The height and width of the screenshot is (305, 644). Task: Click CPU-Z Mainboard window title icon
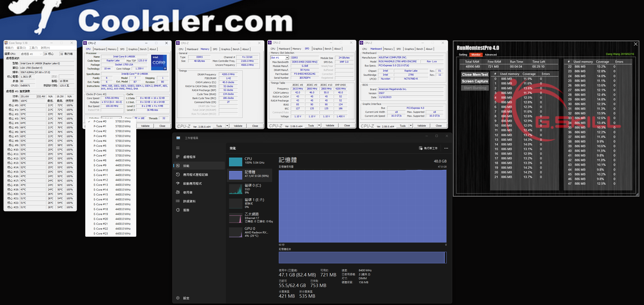[x=361, y=43]
